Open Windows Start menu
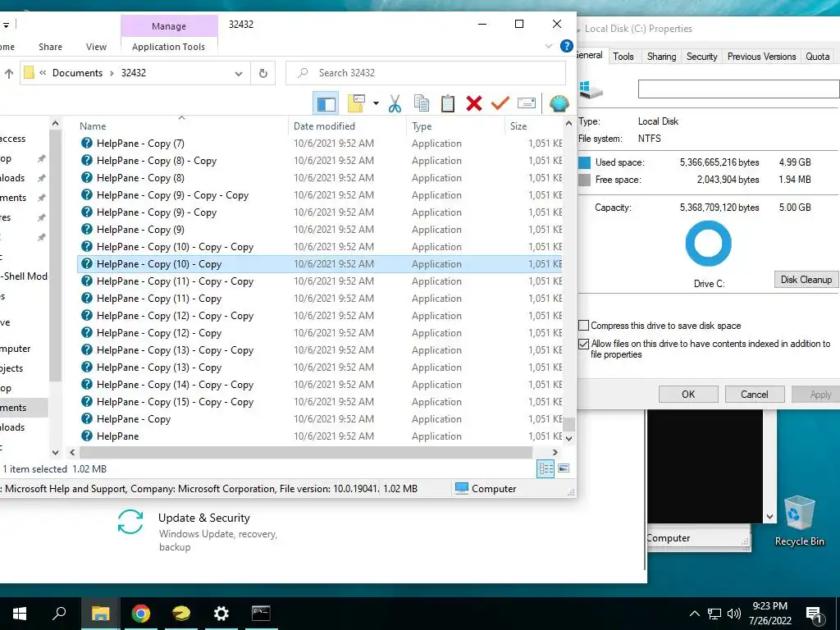The width and height of the screenshot is (840, 630). coord(20,614)
